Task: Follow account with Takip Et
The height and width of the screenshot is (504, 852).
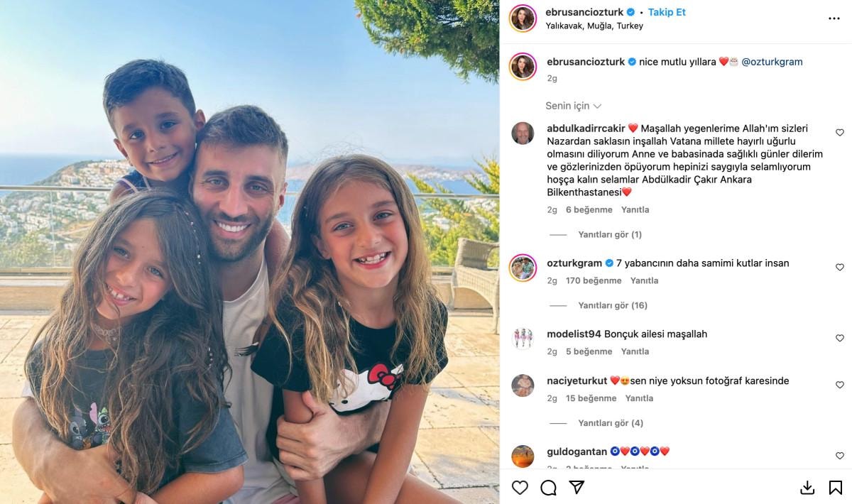Action: click(667, 12)
